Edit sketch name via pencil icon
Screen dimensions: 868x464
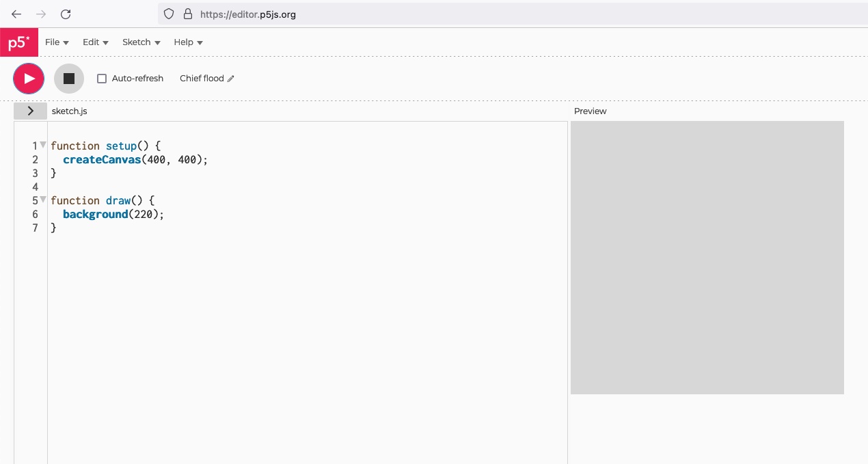point(230,79)
